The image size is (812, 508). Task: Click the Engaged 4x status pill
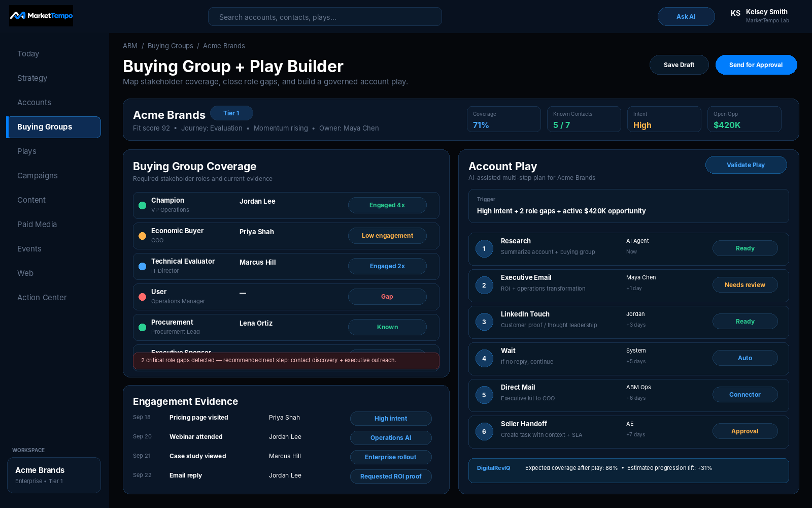point(387,205)
